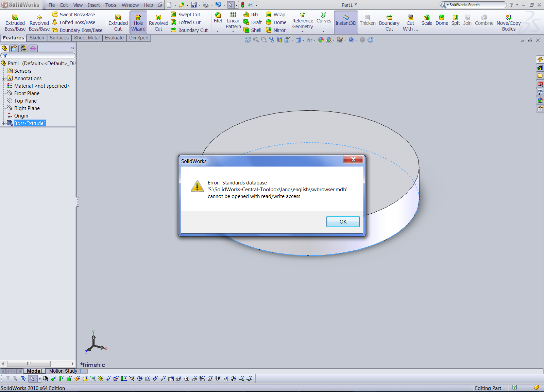Screen dimensions: 544x392
Task: Select the Draft tool
Action: pos(253,22)
